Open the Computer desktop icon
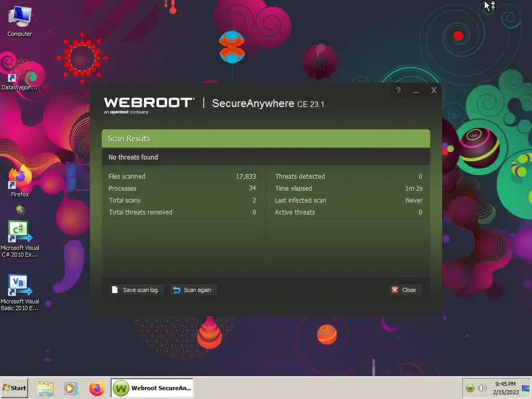Viewport: 532px width, 399px height. 20,21
